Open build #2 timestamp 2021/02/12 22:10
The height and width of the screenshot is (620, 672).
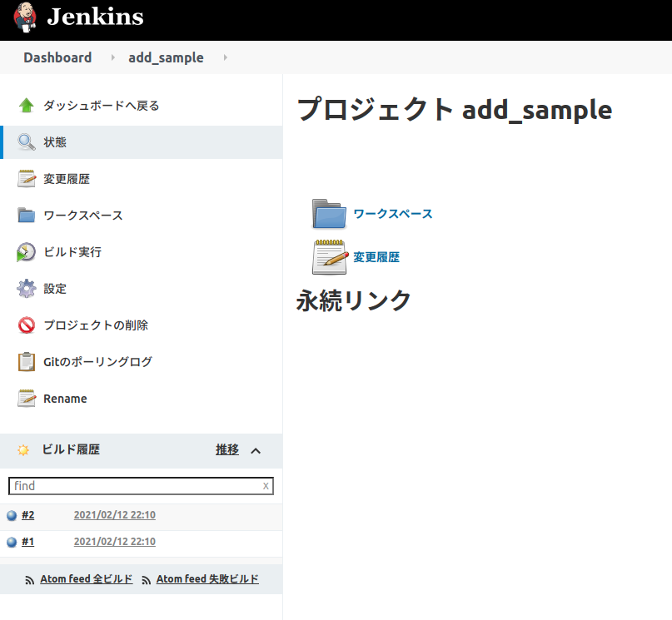tap(114, 515)
